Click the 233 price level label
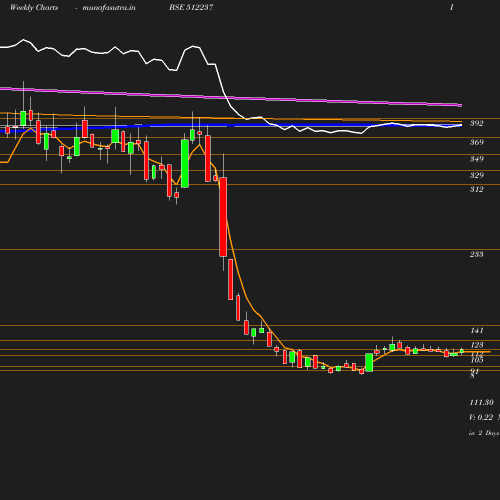The width and height of the screenshot is (500, 500). pyautogui.click(x=477, y=254)
